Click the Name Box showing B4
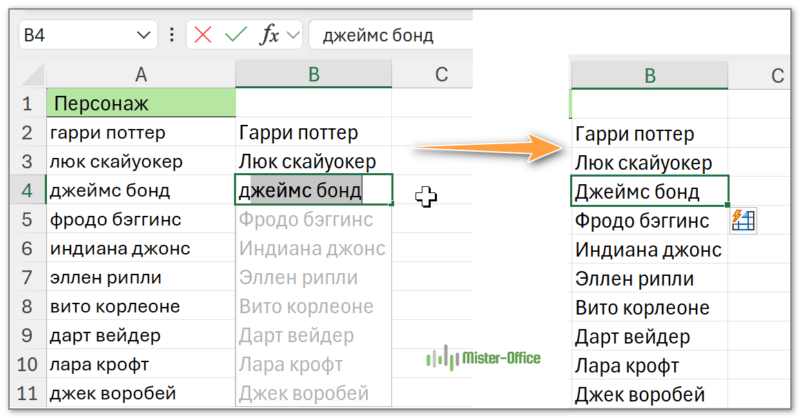This screenshot has height=418, width=800. [75, 35]
